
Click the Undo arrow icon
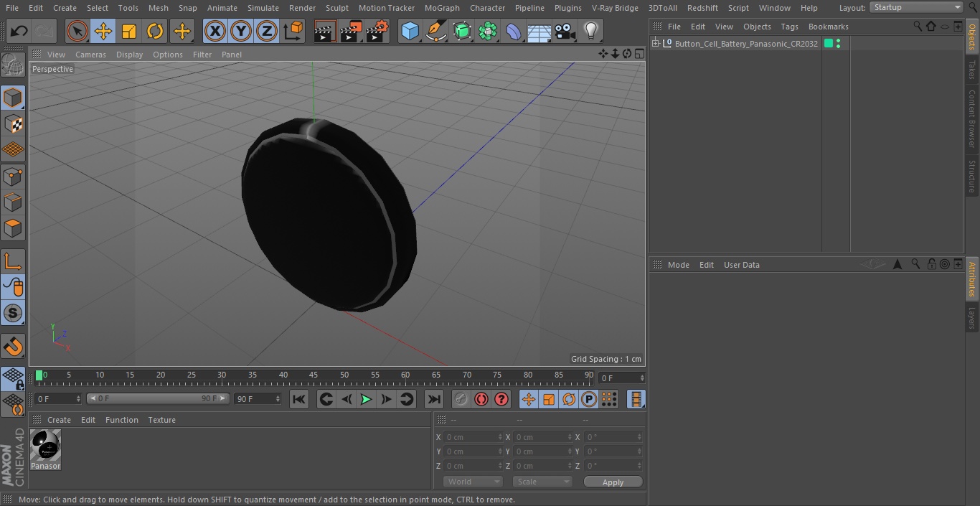[19, 31]
